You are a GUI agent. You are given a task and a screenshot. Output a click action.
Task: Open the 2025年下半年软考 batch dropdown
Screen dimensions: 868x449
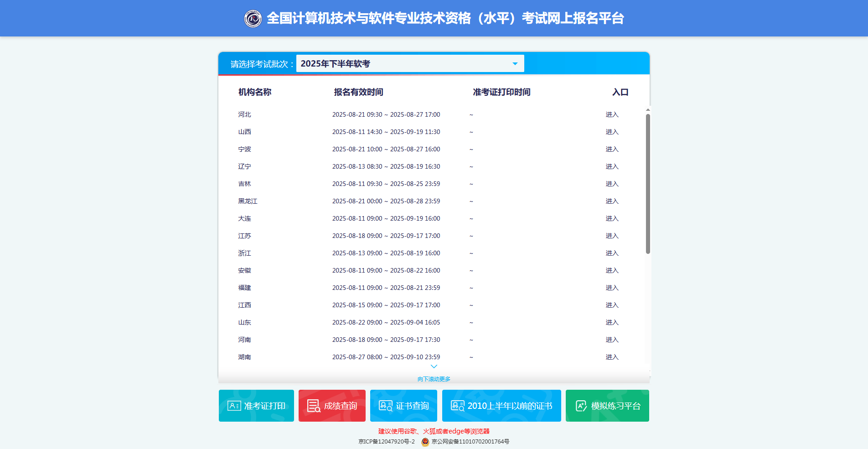coord(409,63)
